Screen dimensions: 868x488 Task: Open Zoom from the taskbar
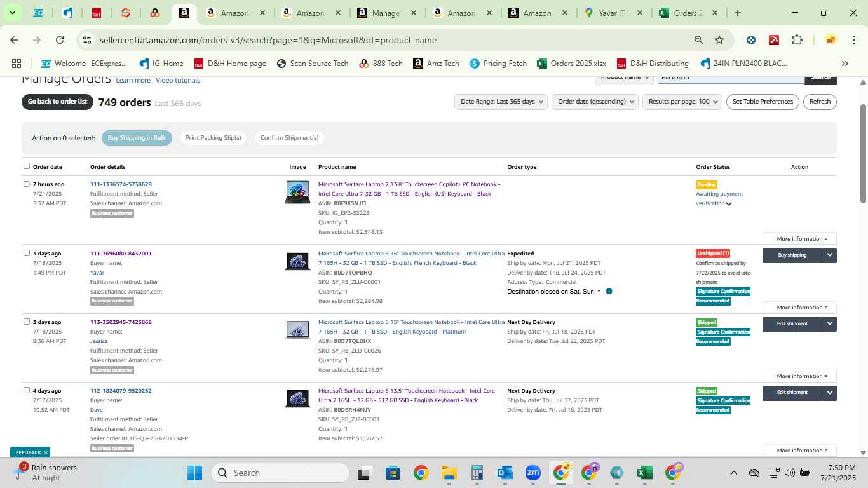(533, 473)
